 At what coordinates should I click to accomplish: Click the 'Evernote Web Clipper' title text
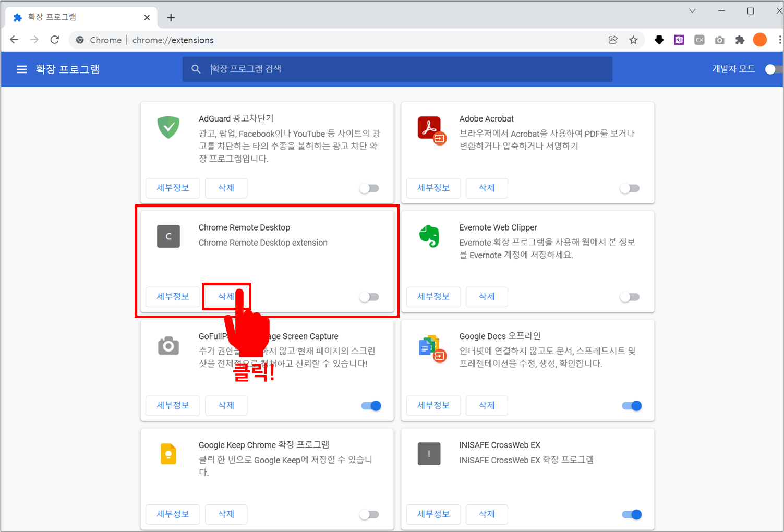[498, 228]
